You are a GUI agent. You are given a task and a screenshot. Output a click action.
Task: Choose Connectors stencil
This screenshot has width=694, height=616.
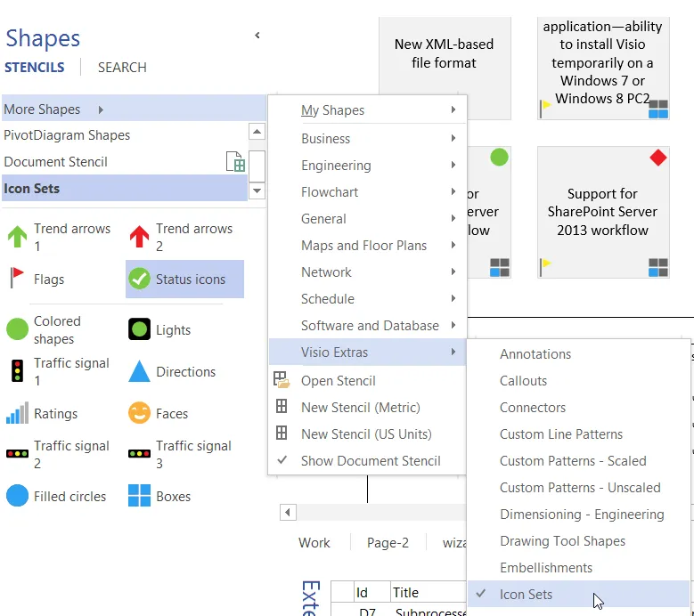click(x=578, y=408)
